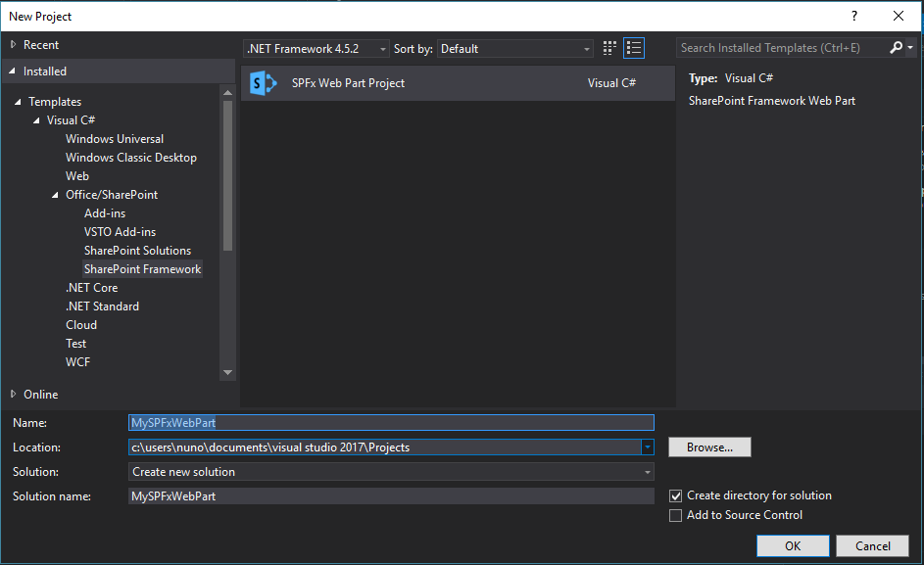The width and height of the screenshot is (924, 565).
Task: Expand the Online section
Action: 13,394
